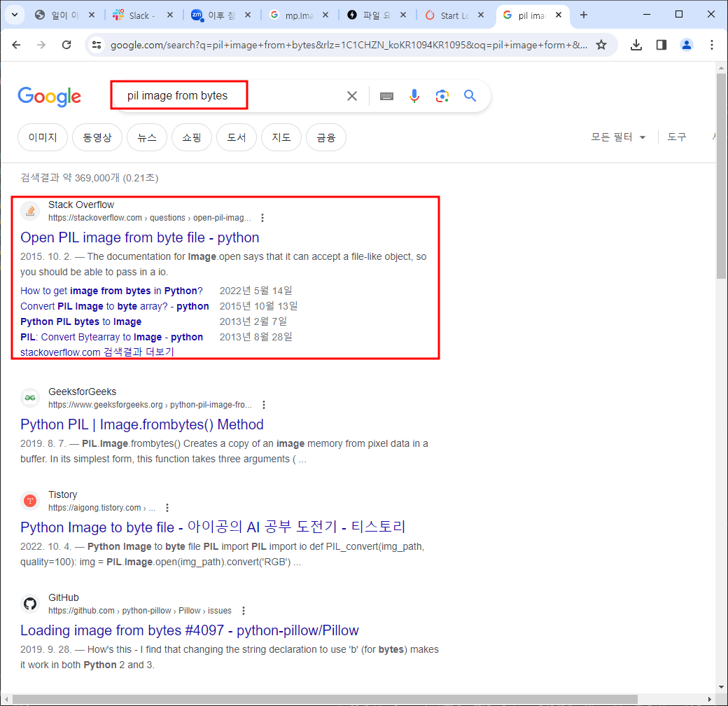Bookmark this page with star icon
The image size is (728, 706).
point(601,45)
